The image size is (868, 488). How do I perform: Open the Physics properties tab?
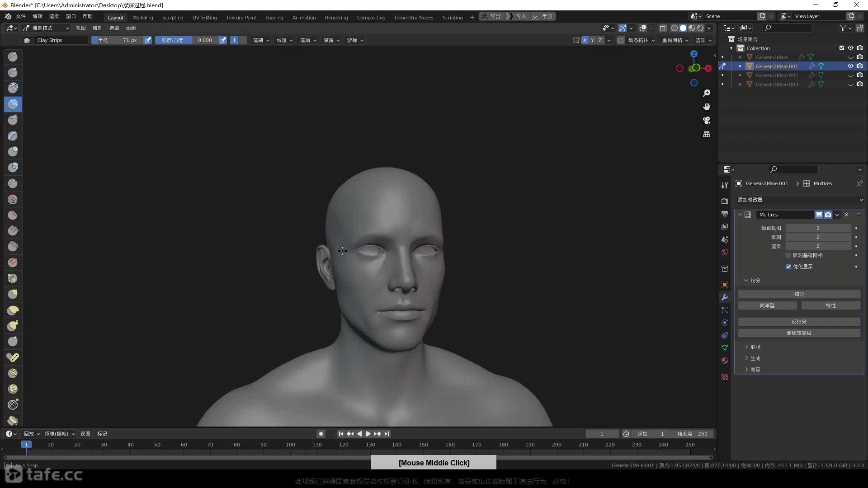pyautogui.click(x=725, y=323)
